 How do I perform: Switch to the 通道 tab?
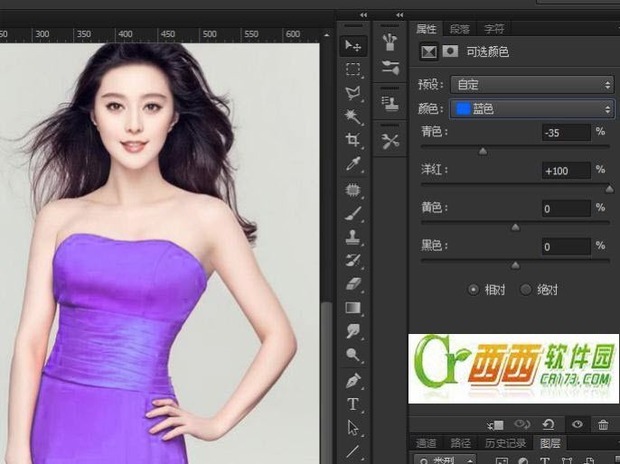tap(426, 443)
